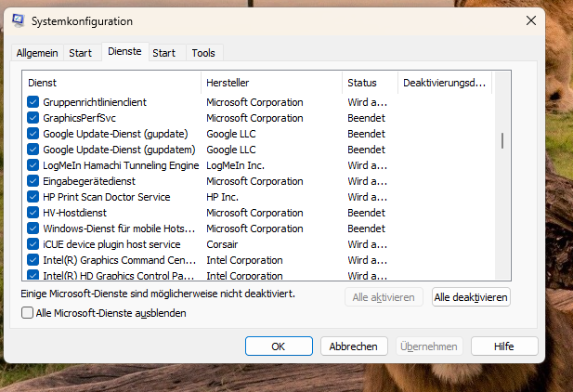
Task: Open the Tools tab
Action: tap(203, 53)
